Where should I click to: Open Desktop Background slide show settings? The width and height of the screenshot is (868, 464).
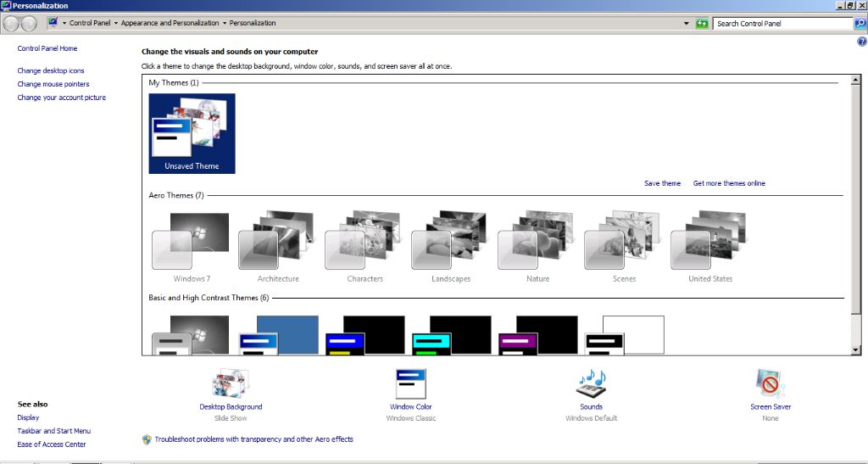[x=231, y=383]
